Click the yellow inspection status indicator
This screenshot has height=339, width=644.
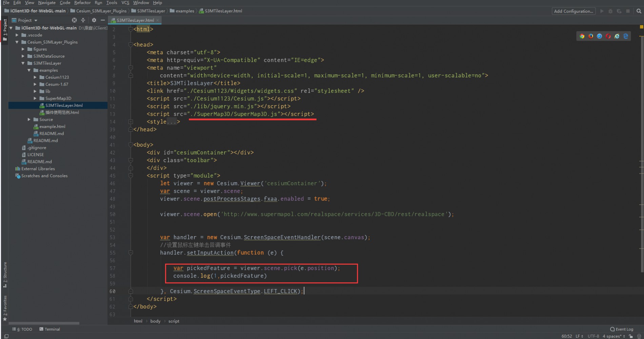pos(641,26)
